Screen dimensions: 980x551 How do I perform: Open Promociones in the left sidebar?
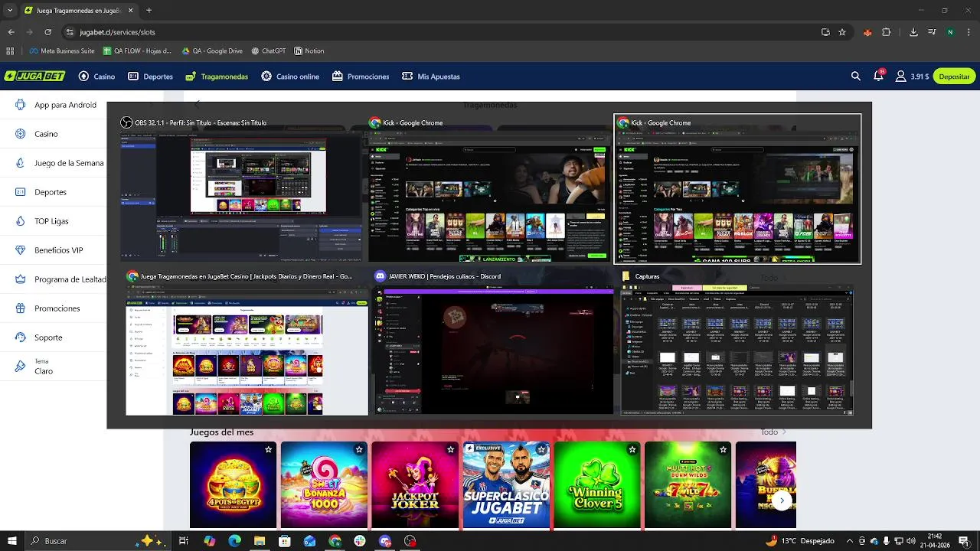[47, 308]
